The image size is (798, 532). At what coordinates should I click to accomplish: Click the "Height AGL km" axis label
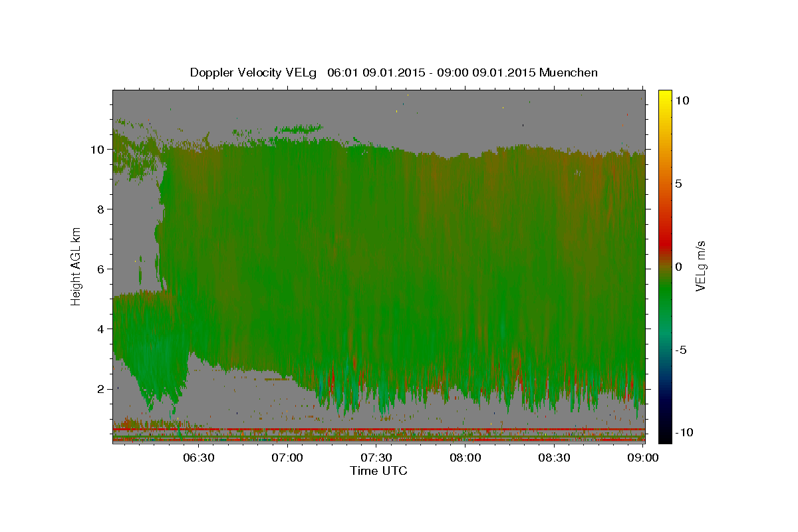[76, 267]
